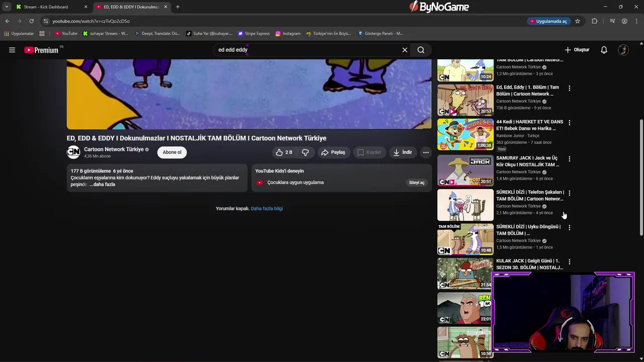Open '44 Kedi' dance video thumbnail
The image size is (644, 362).
(x=465, y=135)
